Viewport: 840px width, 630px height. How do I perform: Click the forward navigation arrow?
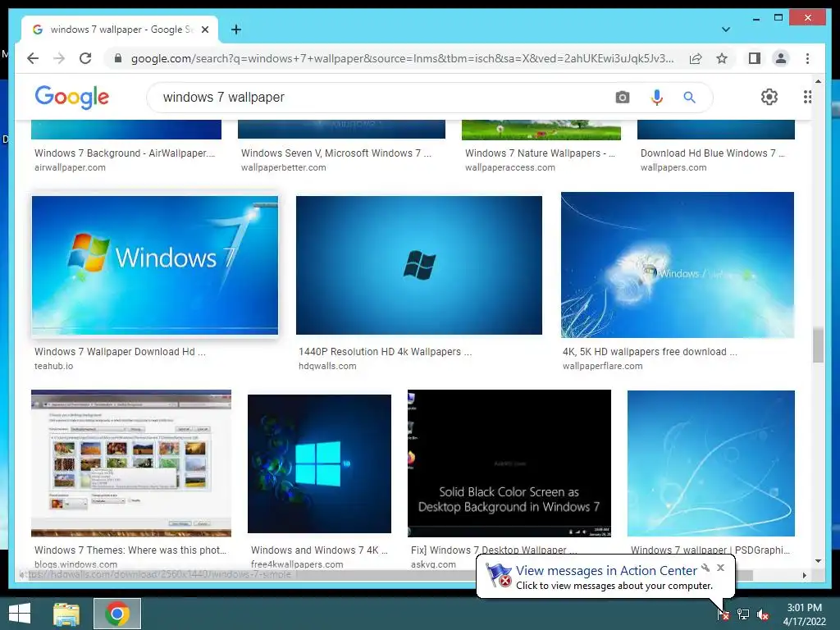click(59, 58)
